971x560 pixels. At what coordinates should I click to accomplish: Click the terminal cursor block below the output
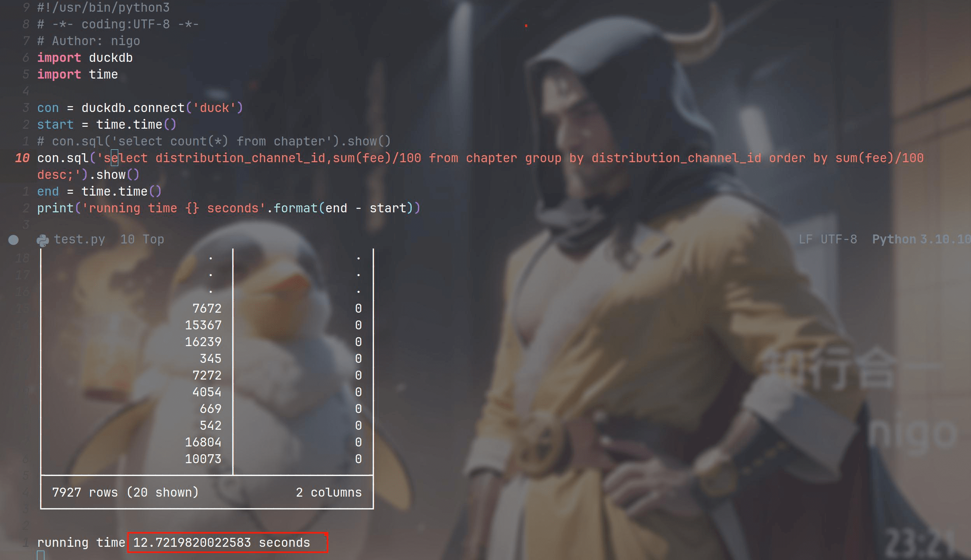click(41, 556)
